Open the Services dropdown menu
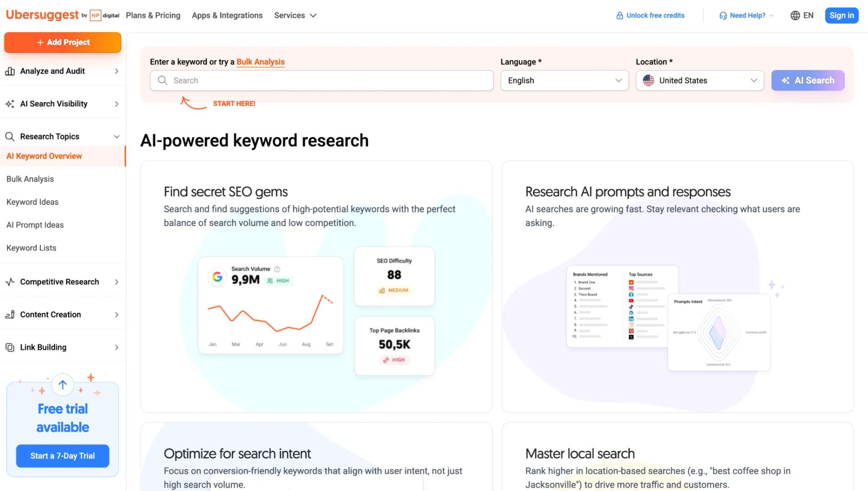Viewport: 868px width, 491px height. tap(295, 15)
